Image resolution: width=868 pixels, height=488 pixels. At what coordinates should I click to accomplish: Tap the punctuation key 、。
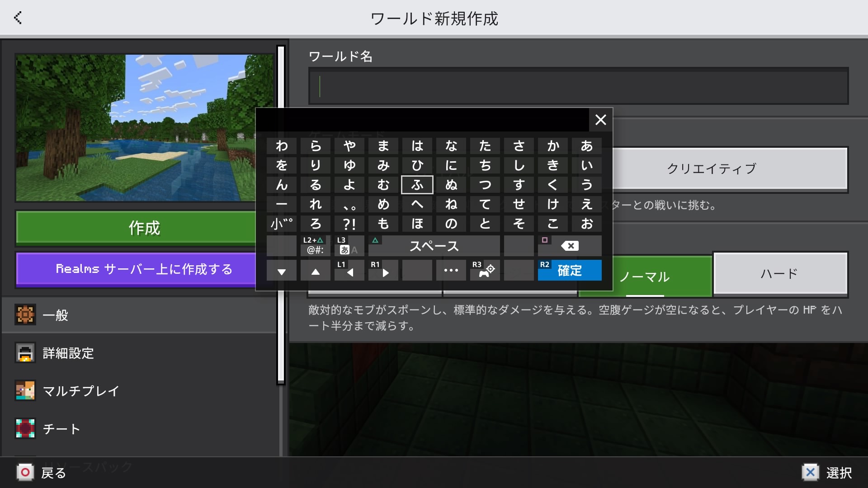(x=349, y=204)
